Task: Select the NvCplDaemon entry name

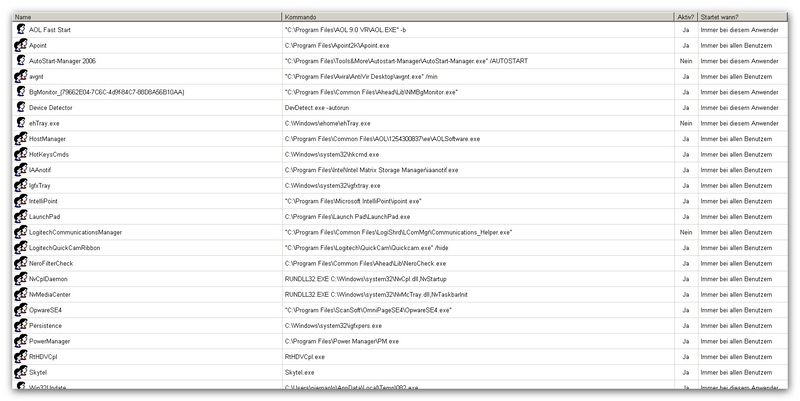Action: [48, 279]
